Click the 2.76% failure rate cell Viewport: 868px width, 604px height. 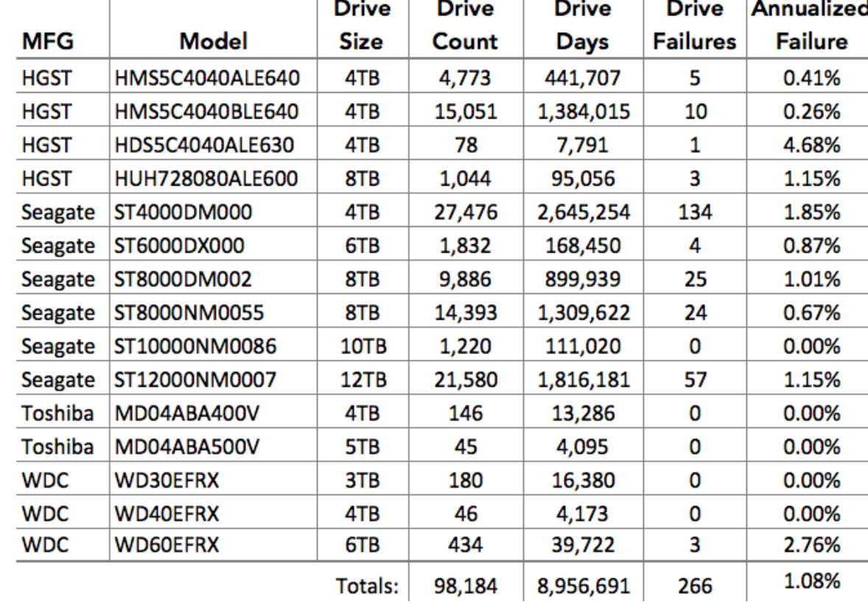[811, 545]
